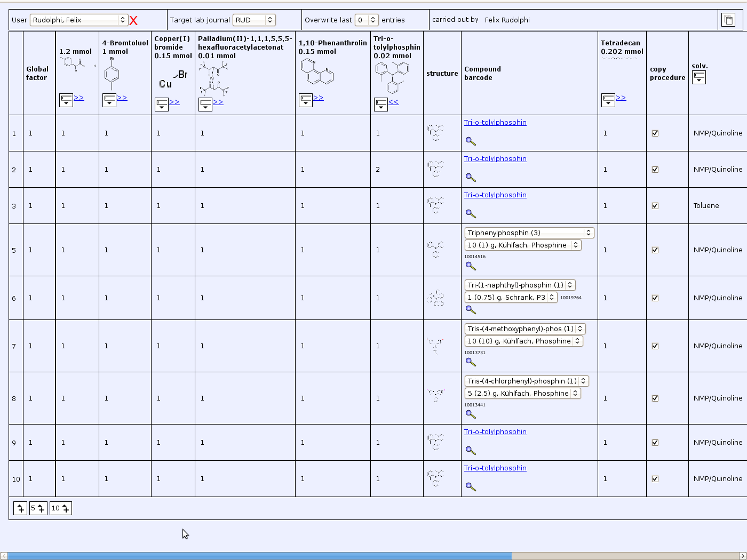Click the magnifier icon in row 10

pos(471,487)
